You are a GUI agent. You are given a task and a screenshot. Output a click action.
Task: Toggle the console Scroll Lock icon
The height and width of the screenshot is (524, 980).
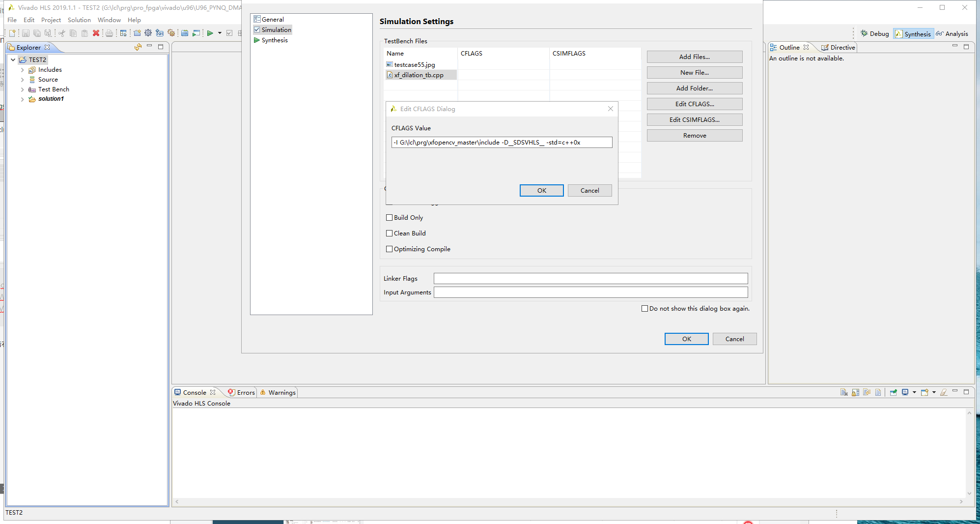855,392
